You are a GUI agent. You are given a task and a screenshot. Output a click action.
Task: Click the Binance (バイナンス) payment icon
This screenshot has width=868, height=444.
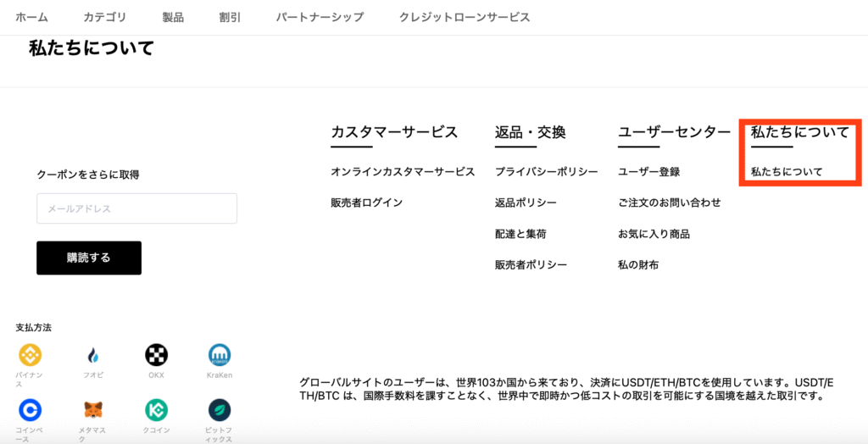(30, 354)
